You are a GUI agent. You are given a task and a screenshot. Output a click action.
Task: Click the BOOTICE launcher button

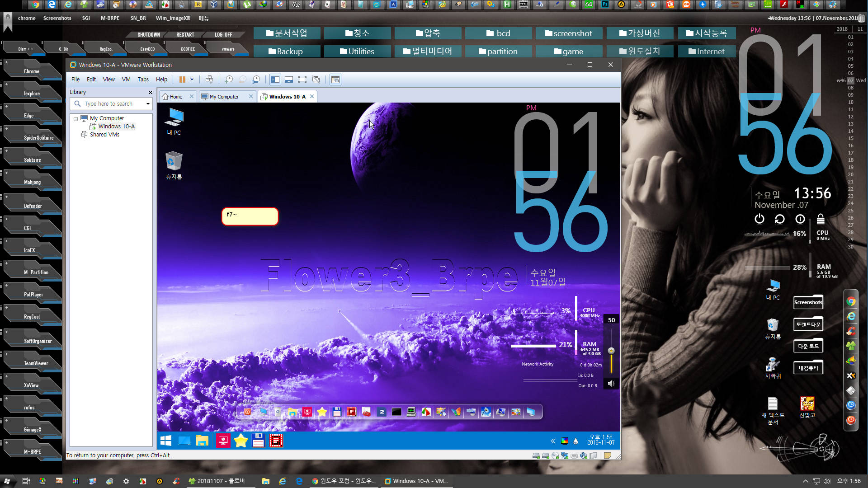[x=188, y=49]
